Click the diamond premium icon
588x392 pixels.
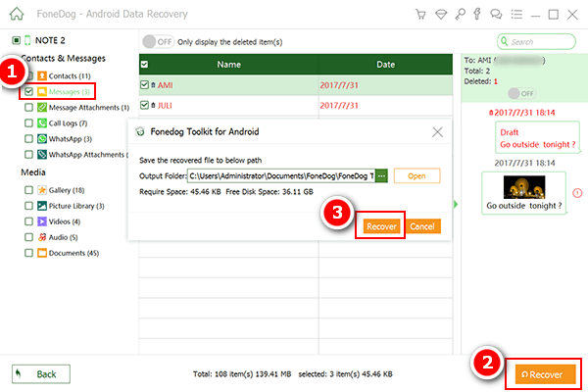point(441,15)
